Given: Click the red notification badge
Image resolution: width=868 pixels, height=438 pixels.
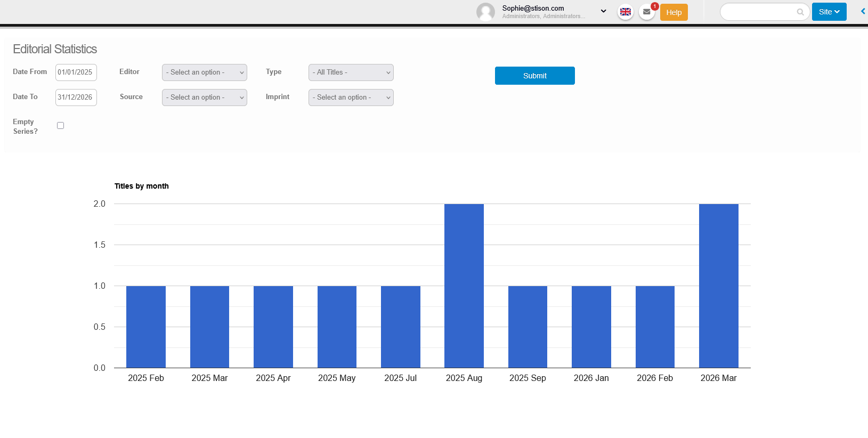Looking at the screenshot, I should point(655,6).
